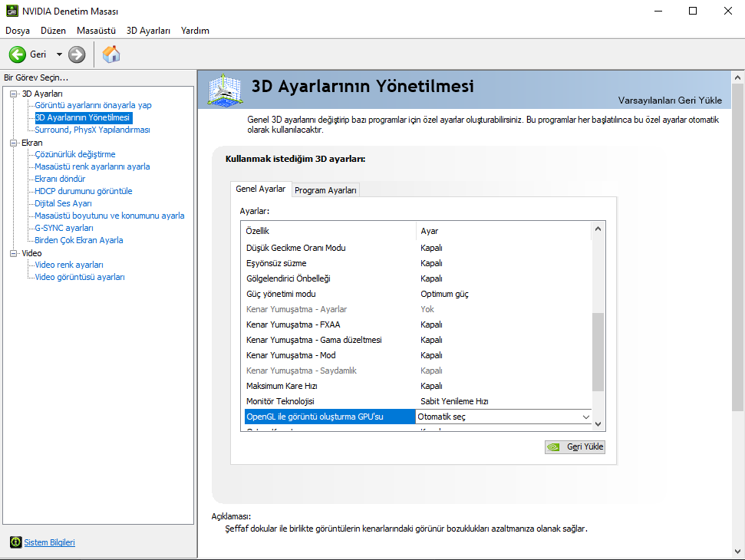Open the OpenGL GPU Otomatik seç dropdown
The height and width of the screenshot is (560, 745).
[585, 417]
